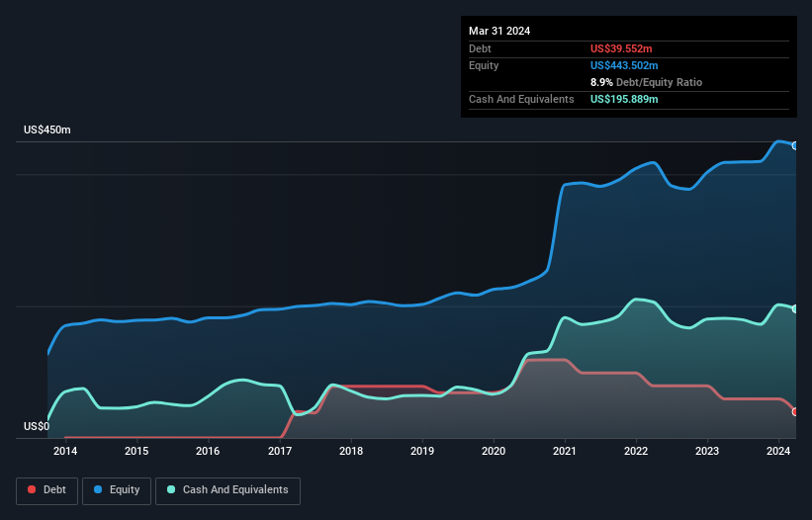Select the 2016 x-axis label
Image resolution: width=812 pixels, height=520 pixels.
tap(208, 451)
